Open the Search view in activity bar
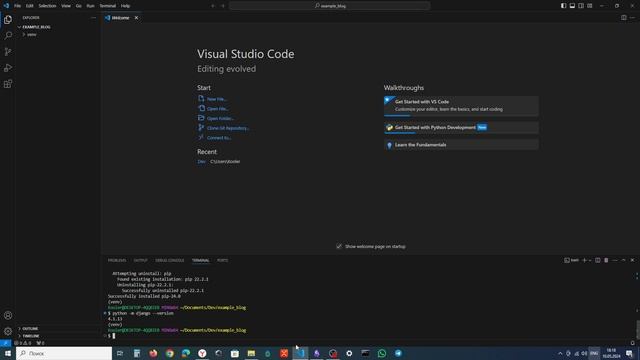640x360 pixels. (x=8, y=36)
